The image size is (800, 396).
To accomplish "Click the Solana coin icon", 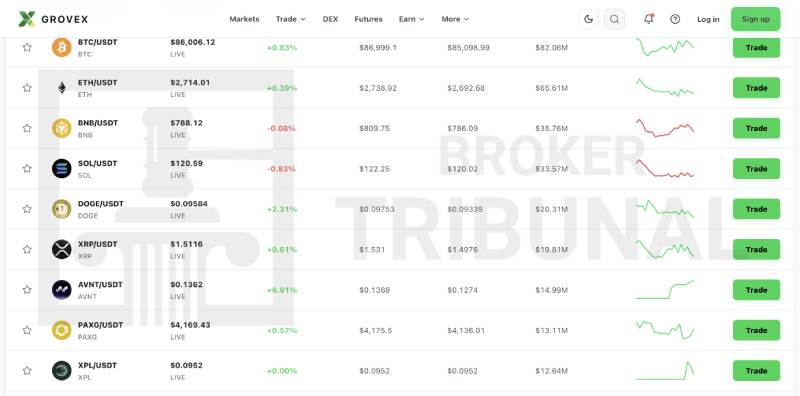I will 62,168.
